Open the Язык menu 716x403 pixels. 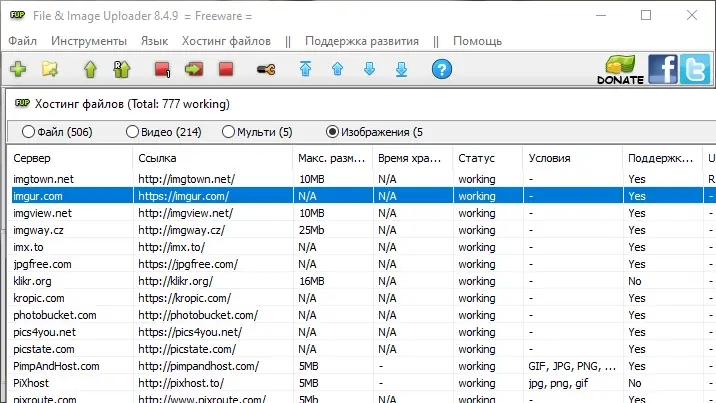pos(154,41)
